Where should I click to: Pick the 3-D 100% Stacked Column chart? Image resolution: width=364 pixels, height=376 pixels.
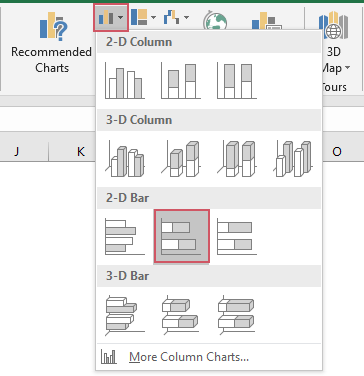click(237, 158)
